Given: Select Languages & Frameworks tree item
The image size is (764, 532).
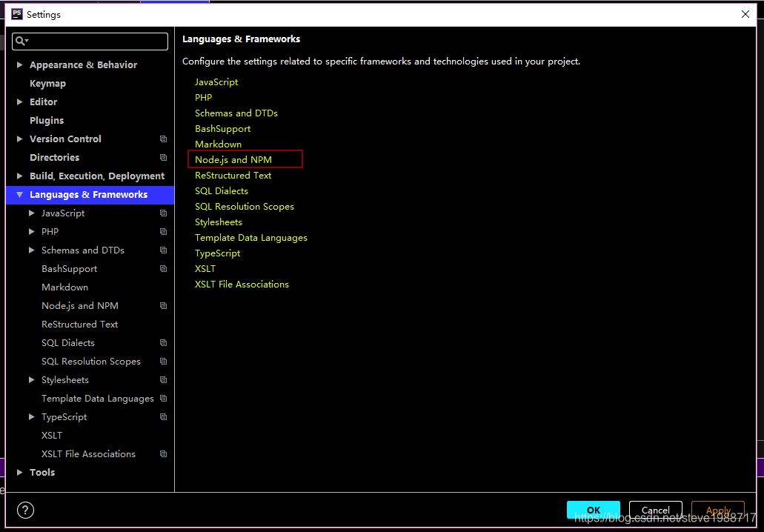Looking at the screenshot, I should 90,195.
